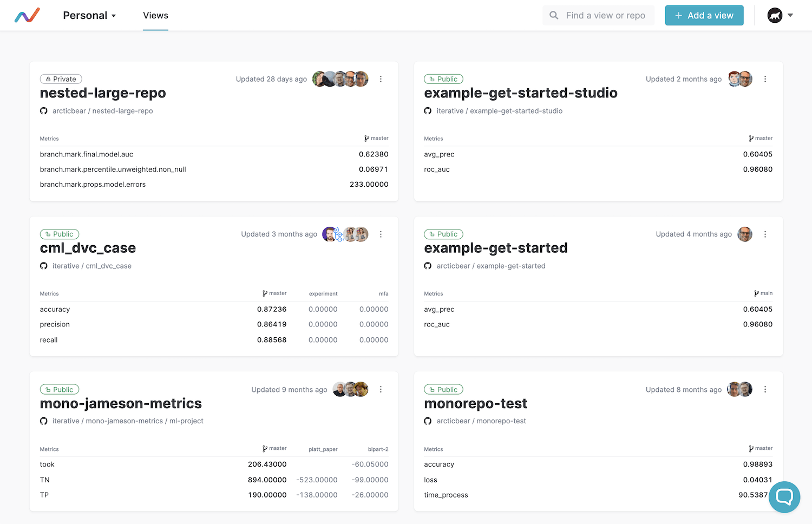Expand the Personal team dropdown

point(89,16)
